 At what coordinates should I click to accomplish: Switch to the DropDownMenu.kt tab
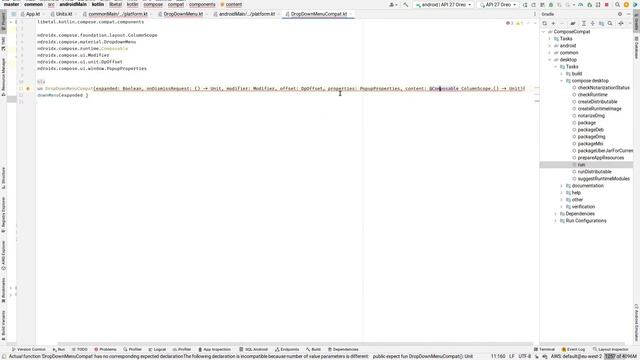183,14
